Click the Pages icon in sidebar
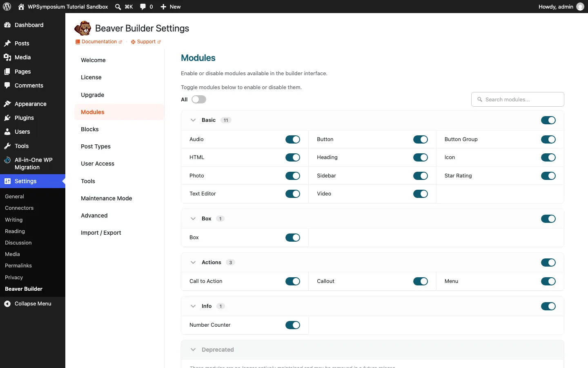The width and height of the screenshot is (588, 368). pos(7,72)
